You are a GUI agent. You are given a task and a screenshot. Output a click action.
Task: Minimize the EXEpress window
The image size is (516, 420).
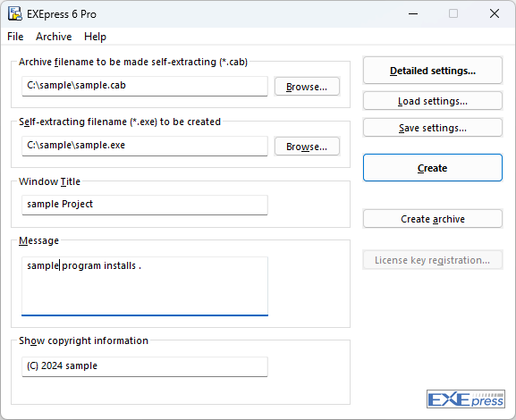[x=413, y=13]
